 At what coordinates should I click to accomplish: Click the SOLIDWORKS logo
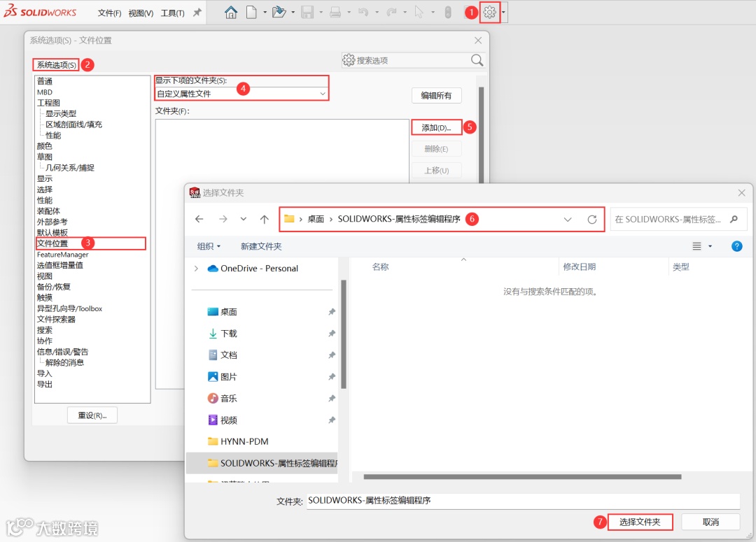click(x=40, y=12)
